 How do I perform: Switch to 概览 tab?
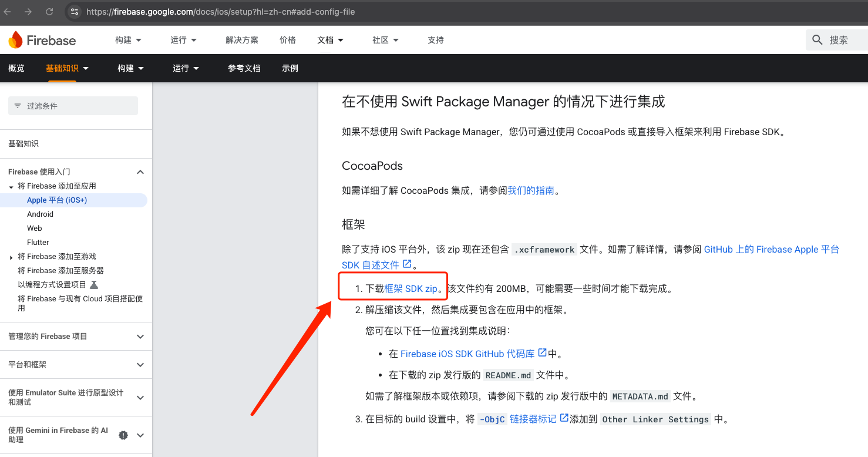[x=16, y=68]
